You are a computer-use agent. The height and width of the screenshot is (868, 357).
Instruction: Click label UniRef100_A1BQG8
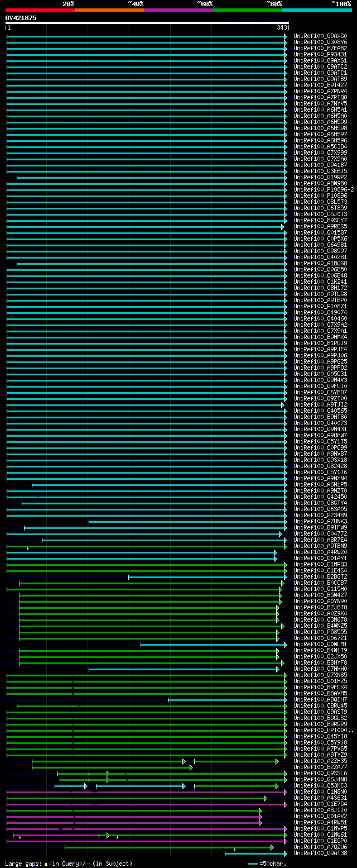tap(320, 264)
